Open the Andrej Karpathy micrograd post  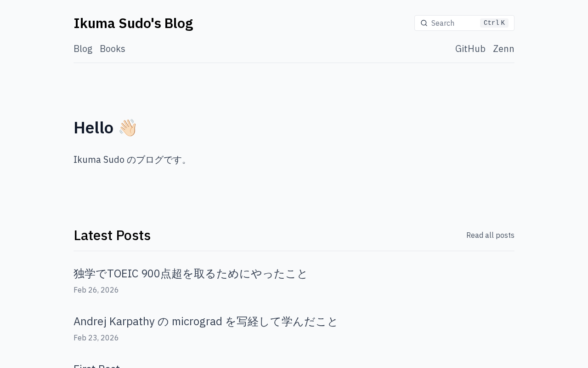click(x=205, y=322)
